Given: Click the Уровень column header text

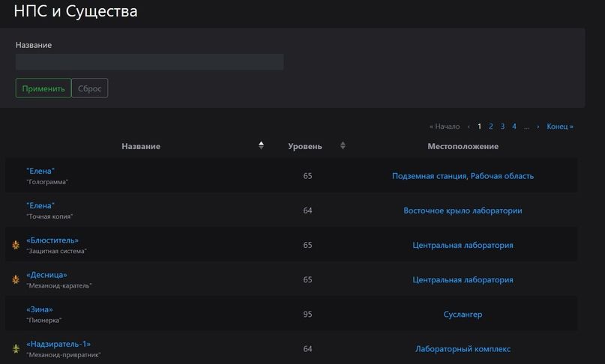Looking at the screenshot, I should pos(305,146).
